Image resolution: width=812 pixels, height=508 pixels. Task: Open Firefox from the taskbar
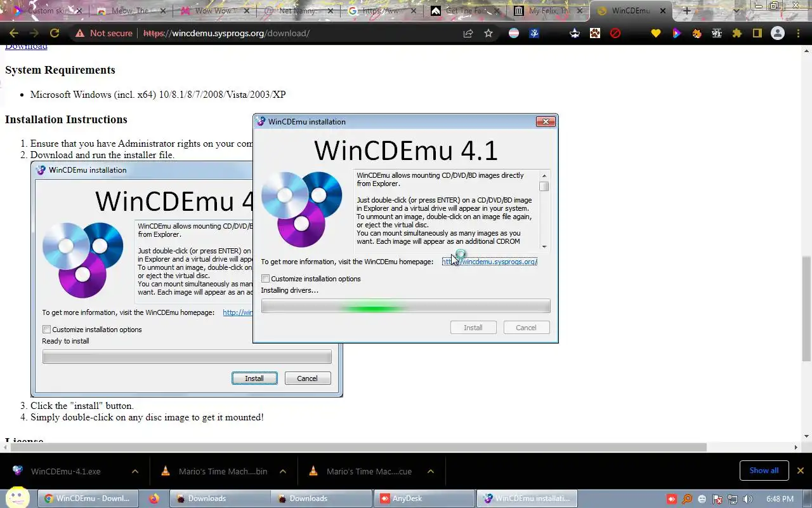pyautogui.click(x=154, y=498)
